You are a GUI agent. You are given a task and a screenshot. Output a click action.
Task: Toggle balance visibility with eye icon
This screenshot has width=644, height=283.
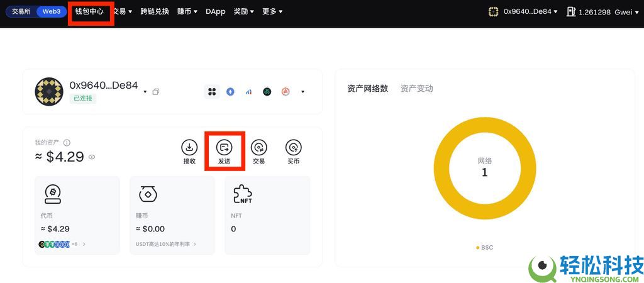pyautogui.click(x=92, y=157)
